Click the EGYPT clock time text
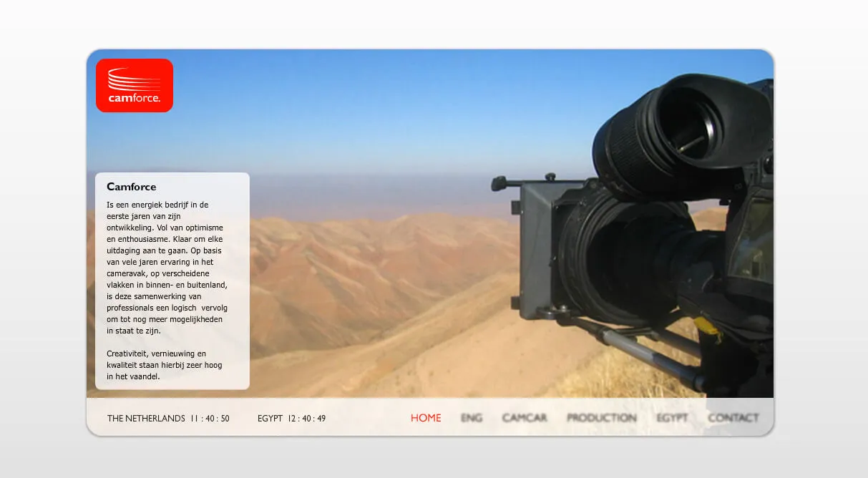The height and width of the screenshot is (478, 868). [x=292, y=419]
